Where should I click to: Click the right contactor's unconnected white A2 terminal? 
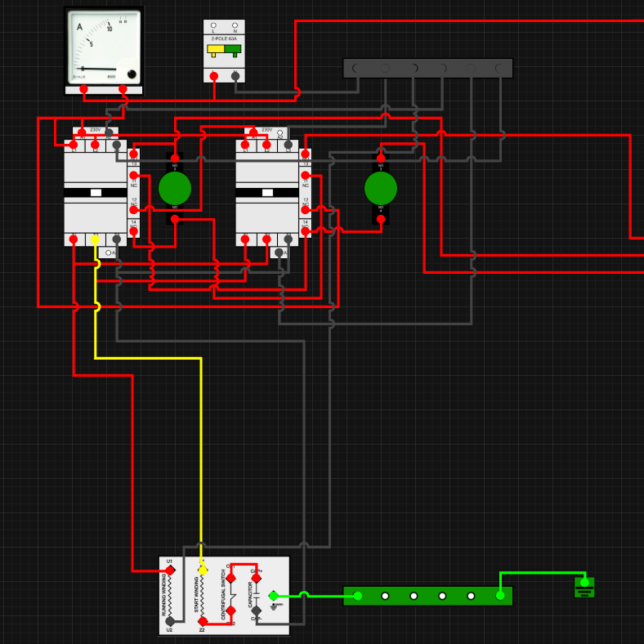tap(280, 132)
